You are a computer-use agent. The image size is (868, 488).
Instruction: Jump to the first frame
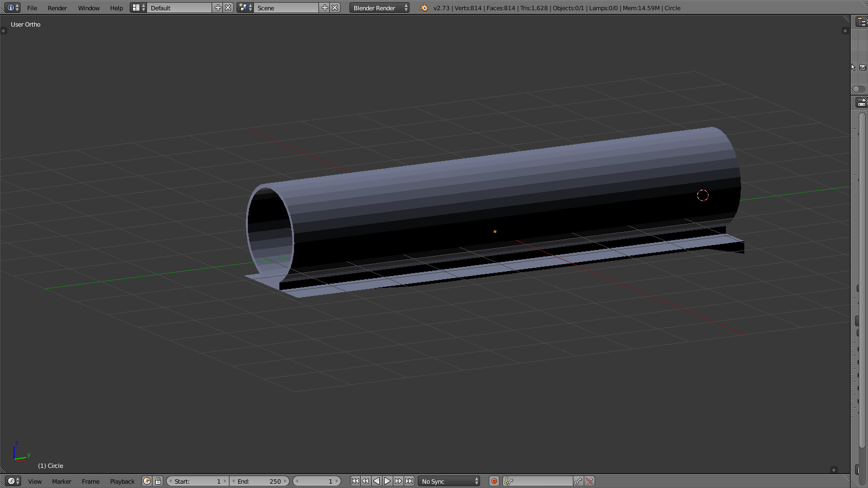point(355,481)
